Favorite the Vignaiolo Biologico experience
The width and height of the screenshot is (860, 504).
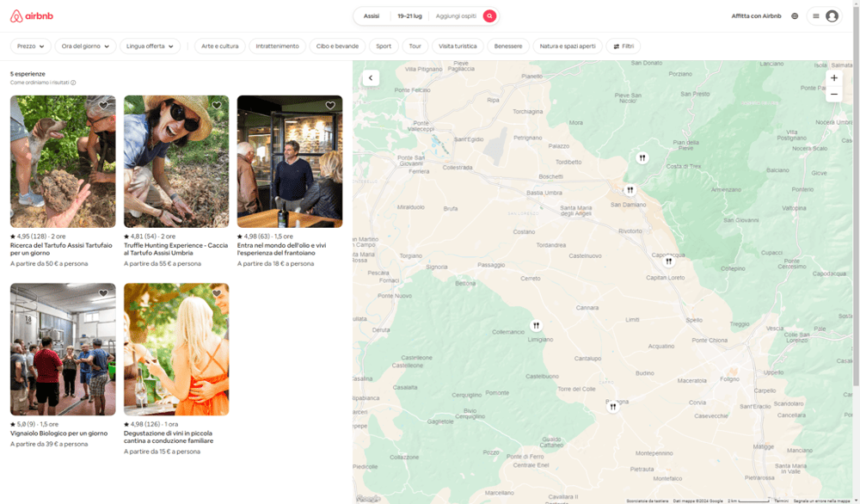[x=103, y=293]
